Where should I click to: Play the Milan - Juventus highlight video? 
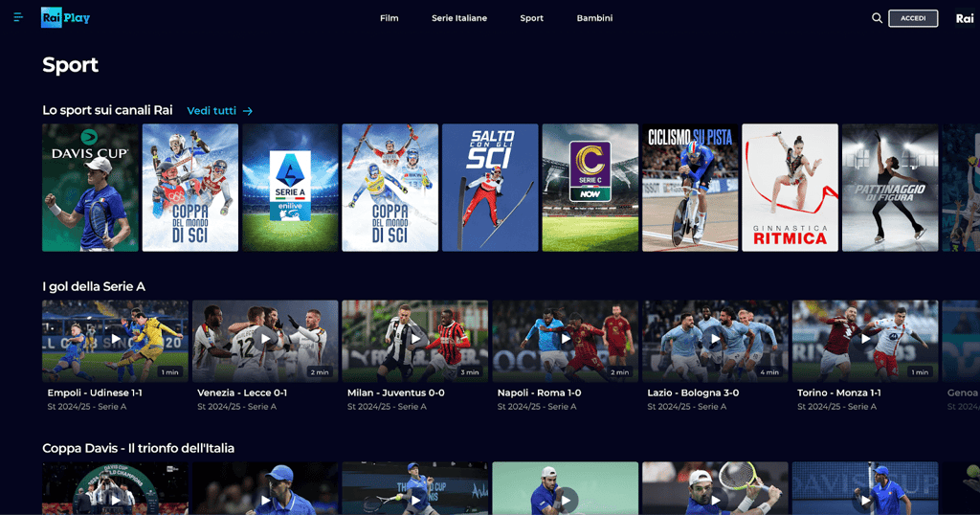(x=415, y=340)
